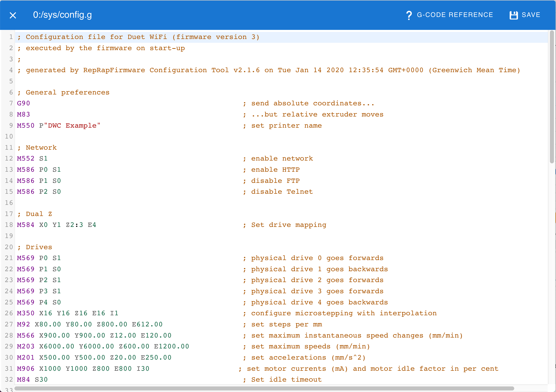The width and height of the screenshot is (556, 392).
Task: Click the M906 motor currents command
Action: 83,369
